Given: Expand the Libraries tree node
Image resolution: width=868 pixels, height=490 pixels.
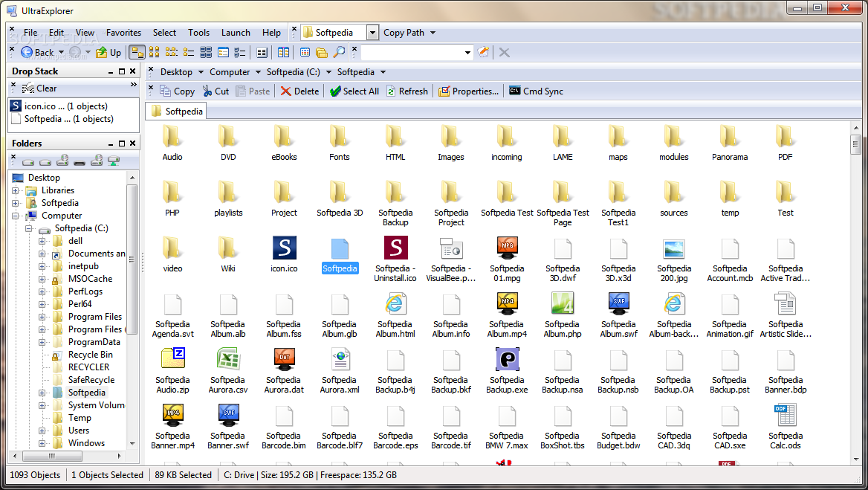Looking at the screenshot, I should (16, 190).
